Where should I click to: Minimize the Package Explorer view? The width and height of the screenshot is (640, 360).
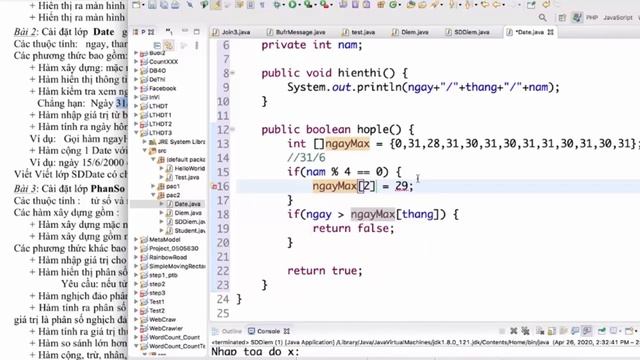coord(185,31)
